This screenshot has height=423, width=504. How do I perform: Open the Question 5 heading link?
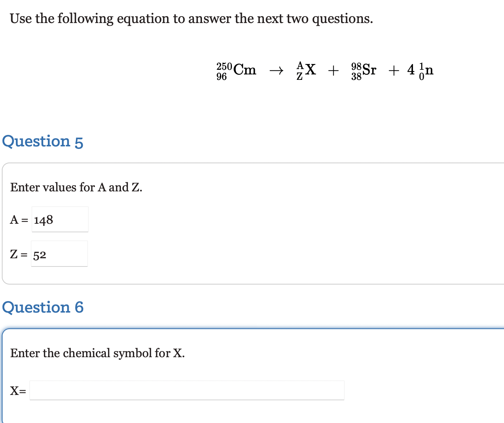(43, 141)
